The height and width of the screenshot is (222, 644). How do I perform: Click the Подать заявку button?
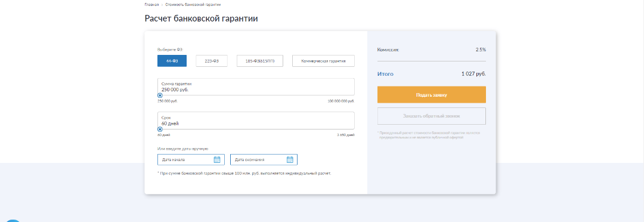pyautogui.click(x=432, y=94)
